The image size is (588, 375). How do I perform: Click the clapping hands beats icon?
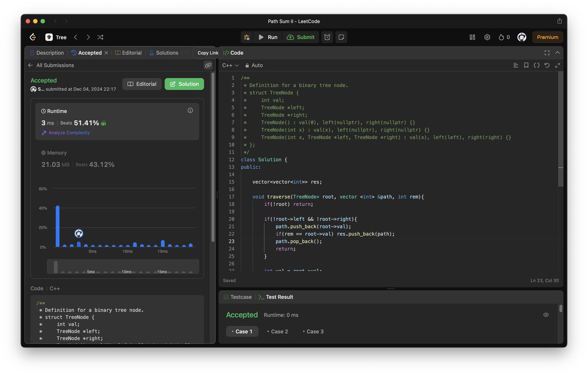(x=103, y=123)
